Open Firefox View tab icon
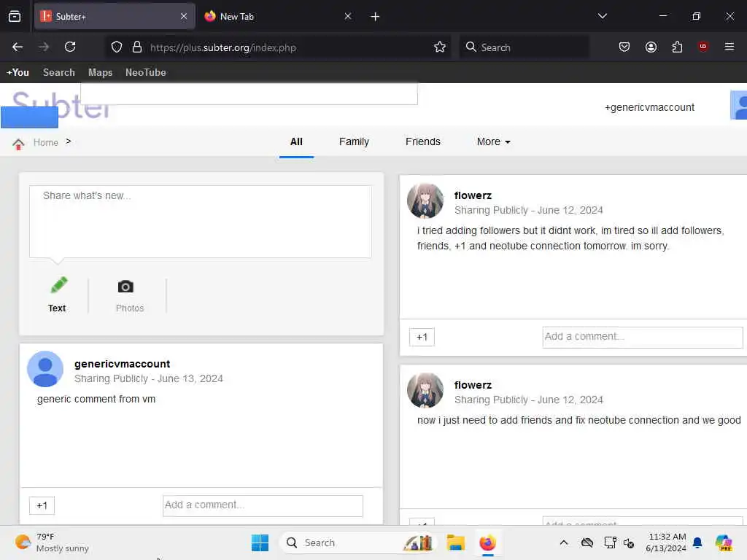 tap(15, 16)
